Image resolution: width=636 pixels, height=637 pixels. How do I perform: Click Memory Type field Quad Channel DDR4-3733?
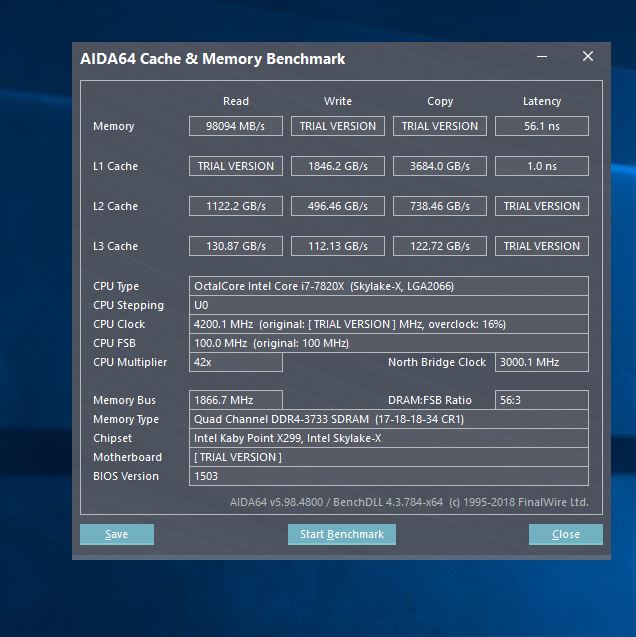(389, 419)
